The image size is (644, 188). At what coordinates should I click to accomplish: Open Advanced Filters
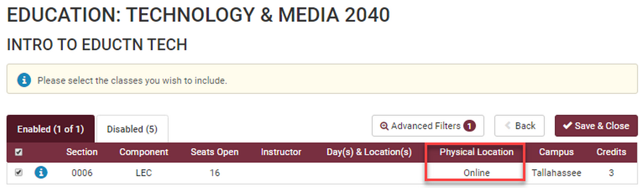tap(427, 126)
